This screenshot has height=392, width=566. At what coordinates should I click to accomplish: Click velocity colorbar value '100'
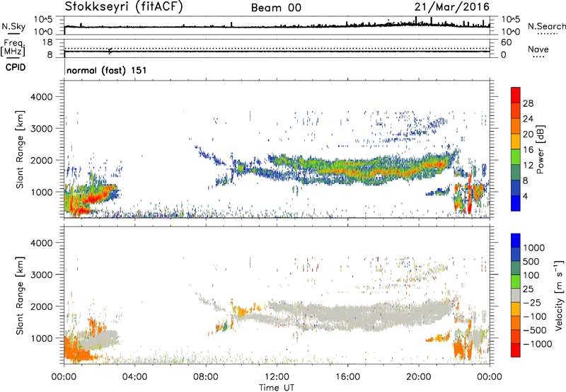click(x=531, y=275)
